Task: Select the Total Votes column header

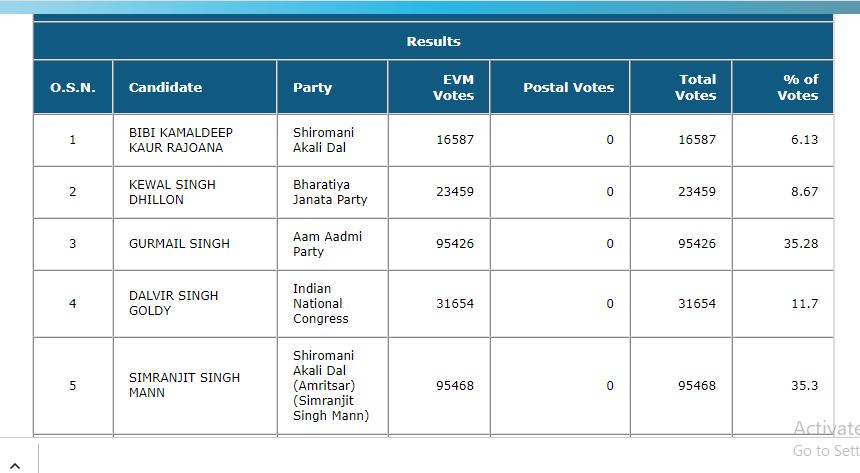Action: [695, 87]
